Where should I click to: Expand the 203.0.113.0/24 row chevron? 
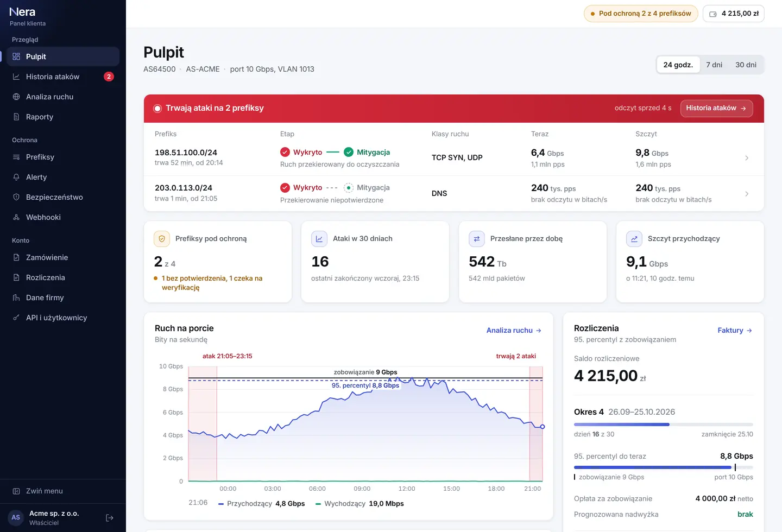coord(747,194)
